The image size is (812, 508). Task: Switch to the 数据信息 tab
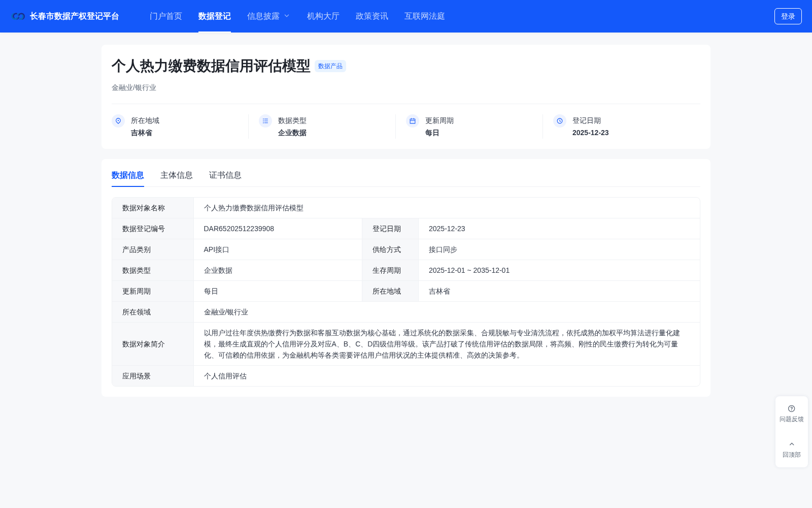click(128, 175)
